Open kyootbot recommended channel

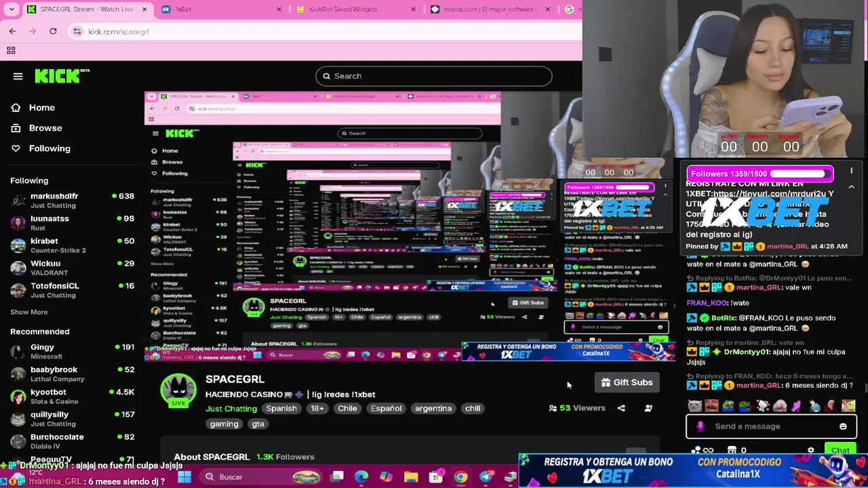(72, 396)
